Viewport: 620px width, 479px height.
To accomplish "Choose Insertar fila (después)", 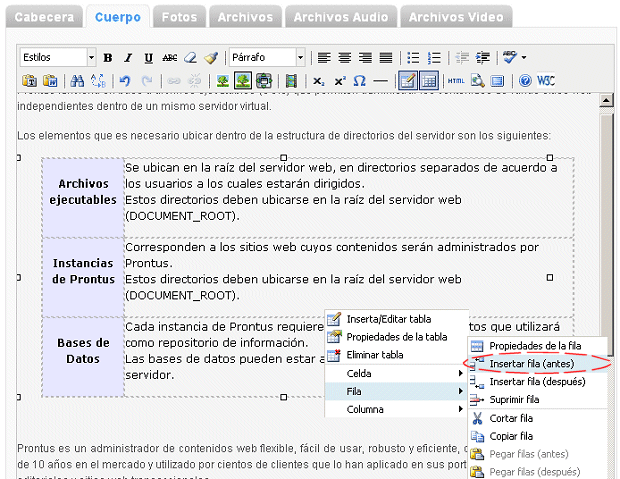I will coord(538,382).
